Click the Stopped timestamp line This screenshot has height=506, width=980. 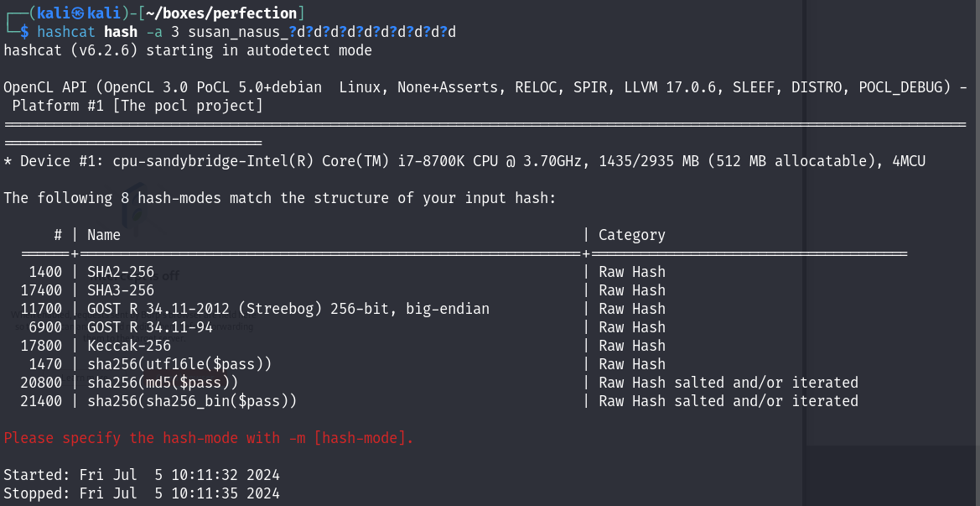(141, 493)
